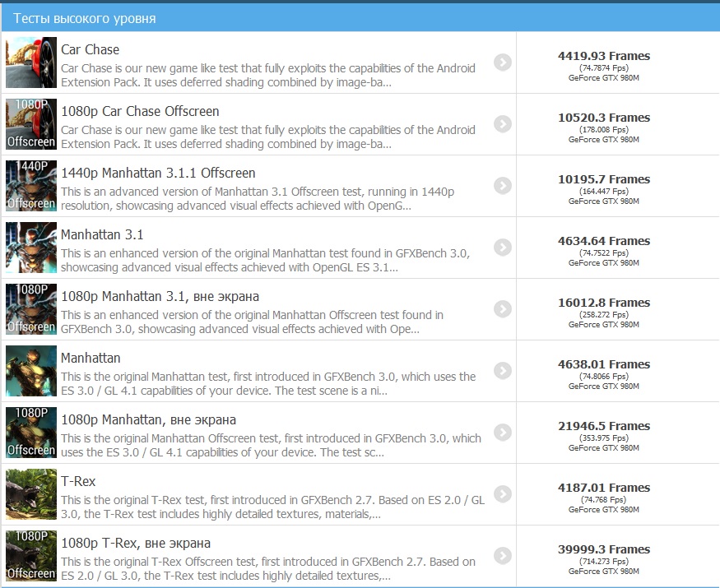This screenshot has width=720, height=588.
Task: Click the (353.975 Fps) value
Action: pyautogui.click(x=604, y=438)
